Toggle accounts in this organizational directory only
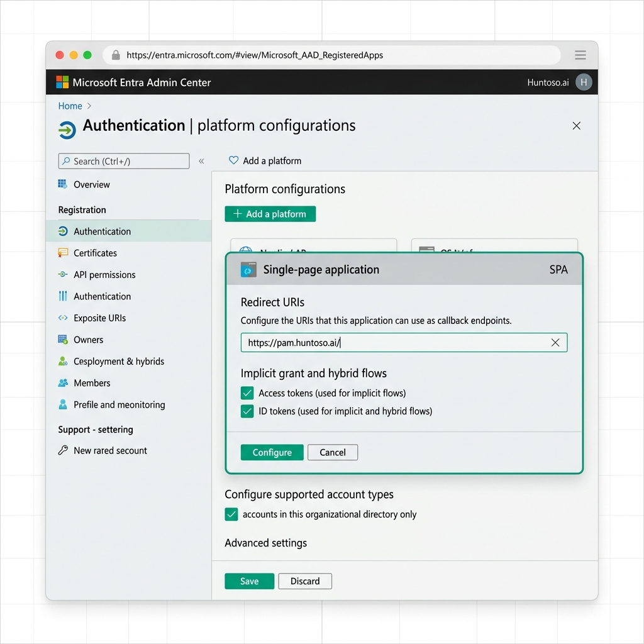 [231, 514]
